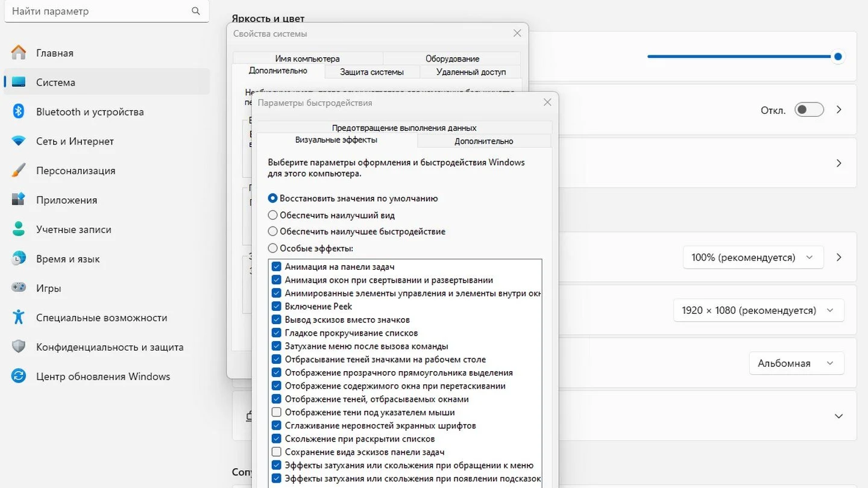The width and height of the screenshot is (868, 488).
Task: Uncheck Анимация окон при свертывании и развертывании
Action: point(276,280)
